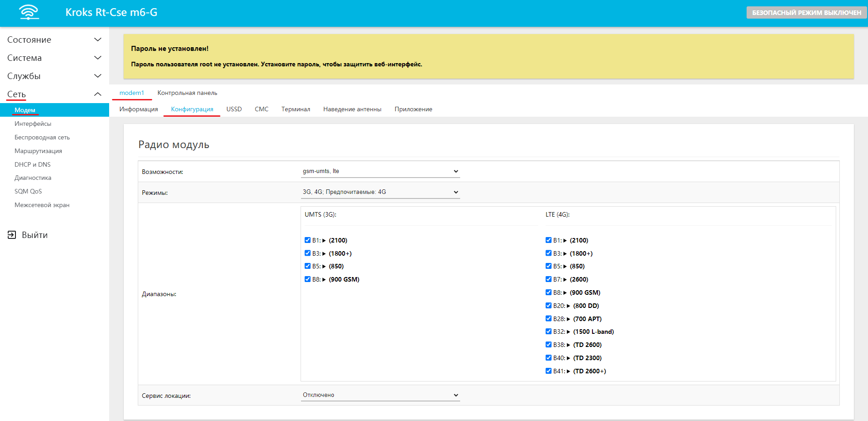
Task: Open the Режимы network mode dropdown
Action: click(x=380, y=192)
